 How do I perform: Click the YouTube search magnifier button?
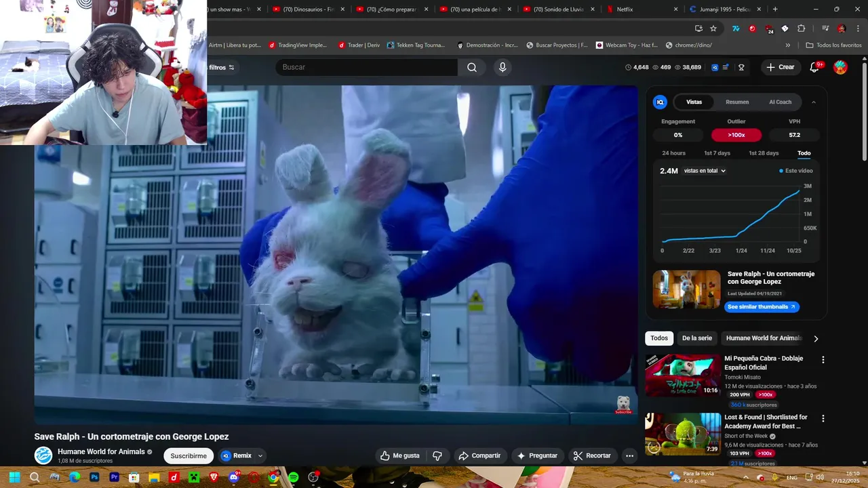point(472,67)
